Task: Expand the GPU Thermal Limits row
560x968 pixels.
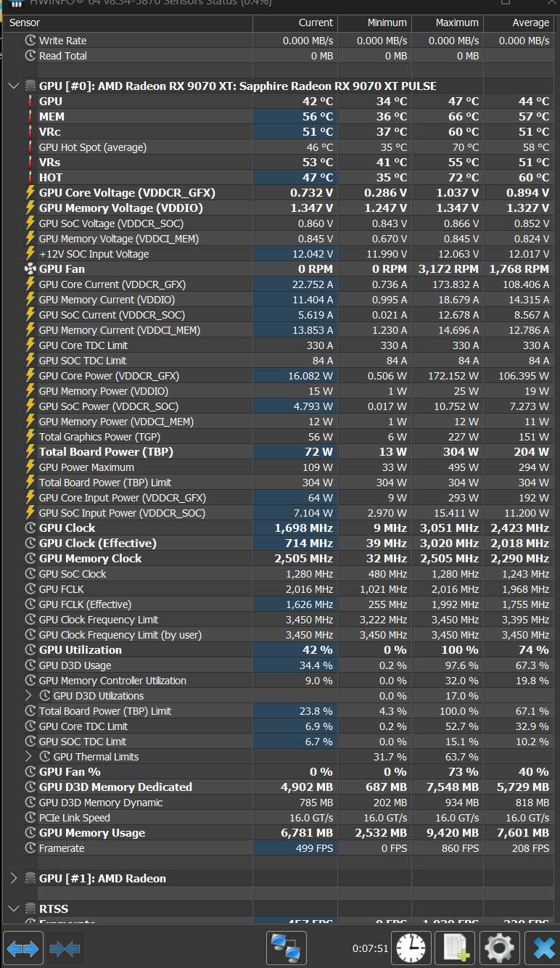Action: (x=29, y=757)
